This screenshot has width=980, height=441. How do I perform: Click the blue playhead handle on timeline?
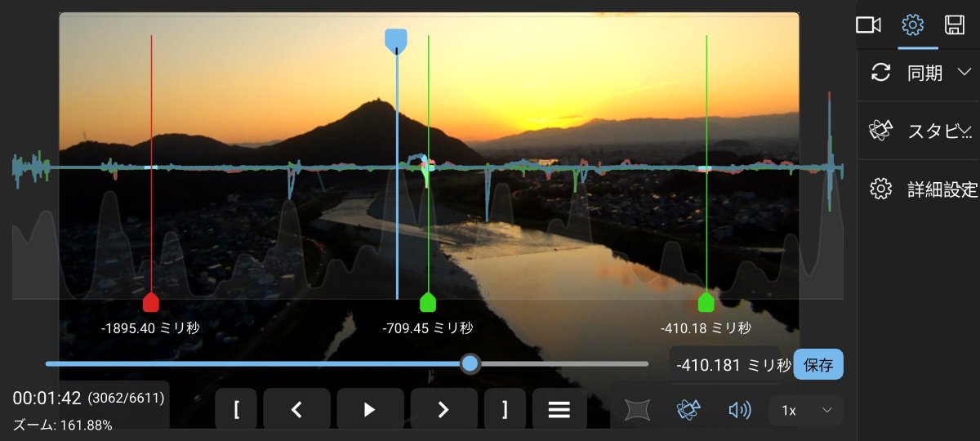pos(396,40)
